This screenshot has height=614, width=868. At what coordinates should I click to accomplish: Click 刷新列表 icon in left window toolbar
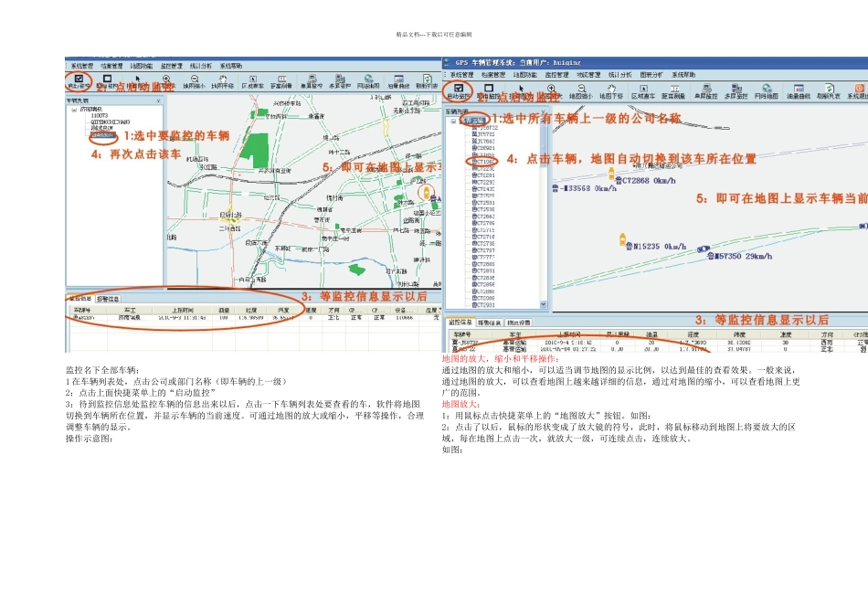(427, 82)
